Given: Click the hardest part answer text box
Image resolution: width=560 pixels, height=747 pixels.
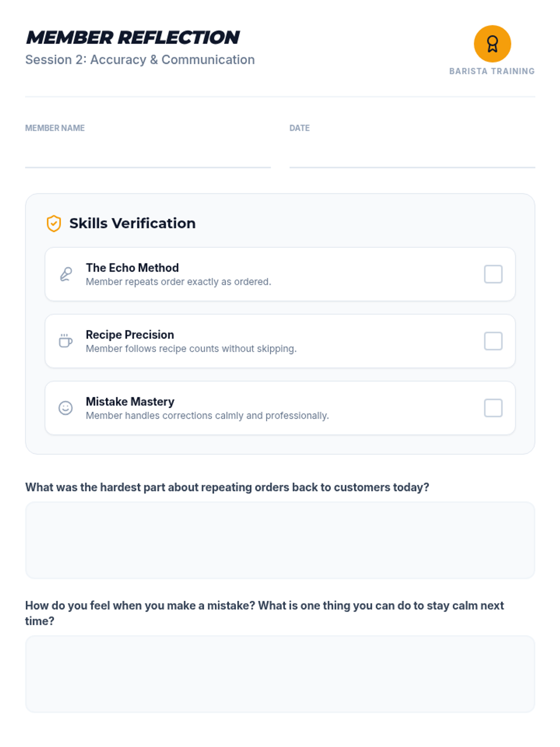Looking at the screenshot, I should (x=280, y=540).
